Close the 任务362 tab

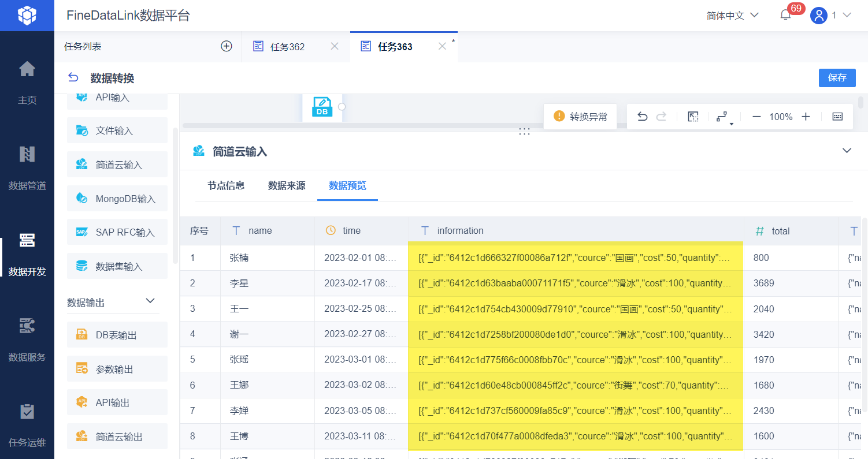(335, 46)
